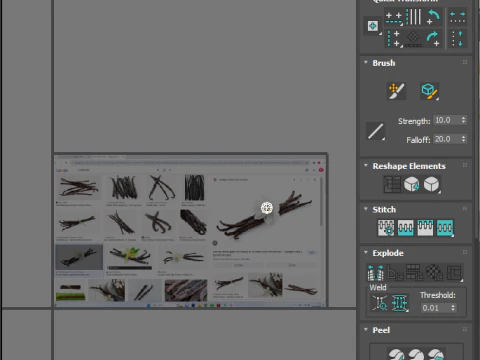Click the Target Weld icon
This screenshot has height=360, width=480.
click(380, 303)
